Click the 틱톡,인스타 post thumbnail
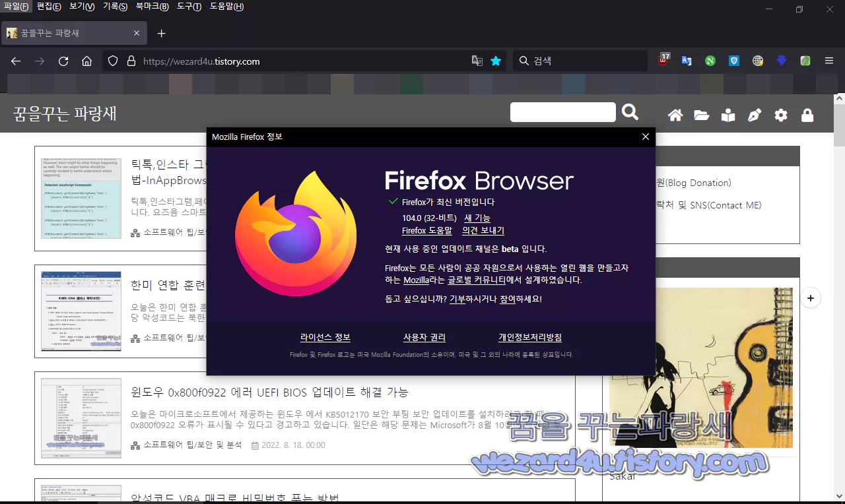This screenshot has width=845, height=504. pyautogui.click(x=81, y=198)
